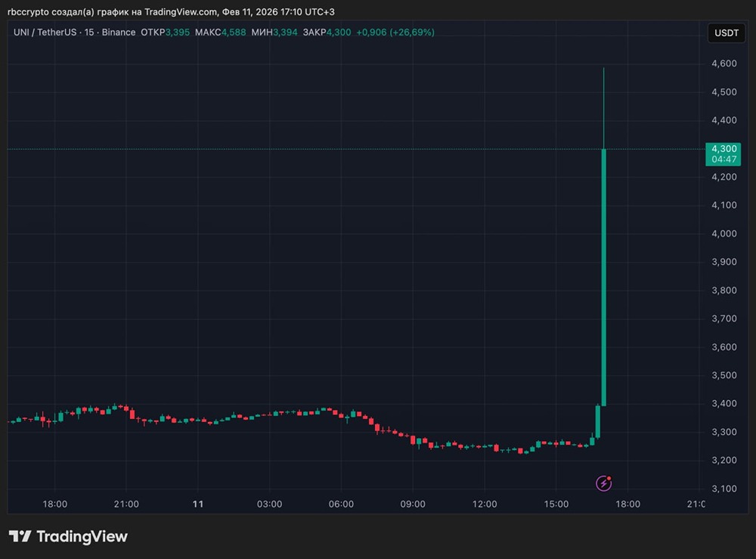Image resolution: width=756 pixels, height=559 pixels.
Task: Click the 3,400 level on price scale
Action: (723, 404)
